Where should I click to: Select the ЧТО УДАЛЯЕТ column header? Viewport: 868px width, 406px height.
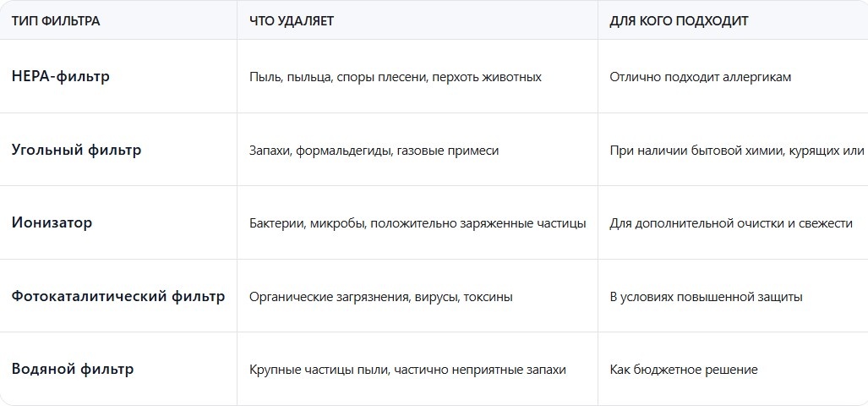pyautogui.click(x=292, y=22)
